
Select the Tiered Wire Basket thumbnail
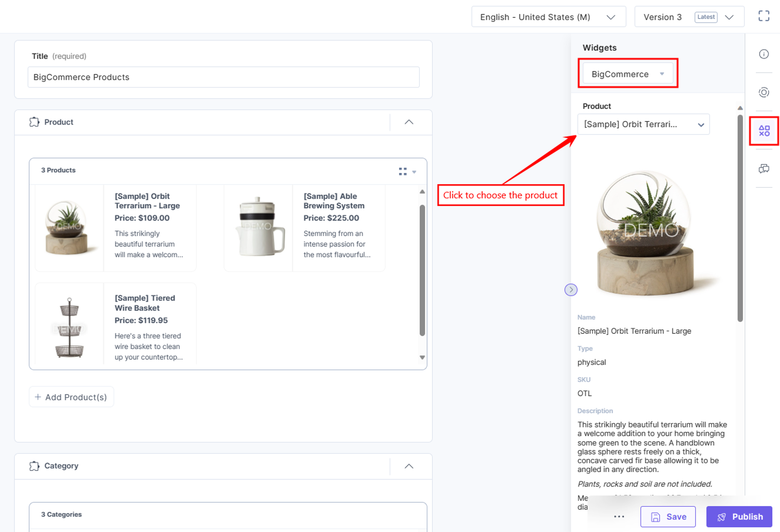69,327
